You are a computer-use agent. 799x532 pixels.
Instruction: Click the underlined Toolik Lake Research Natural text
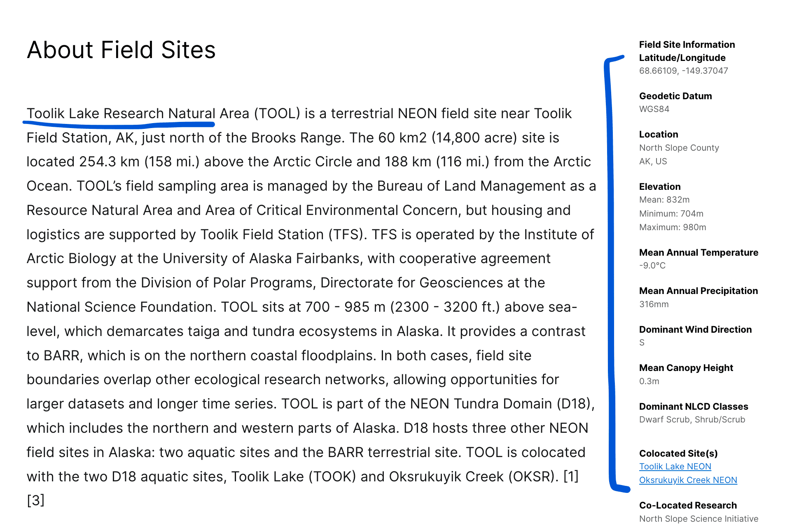click(119, 113)
